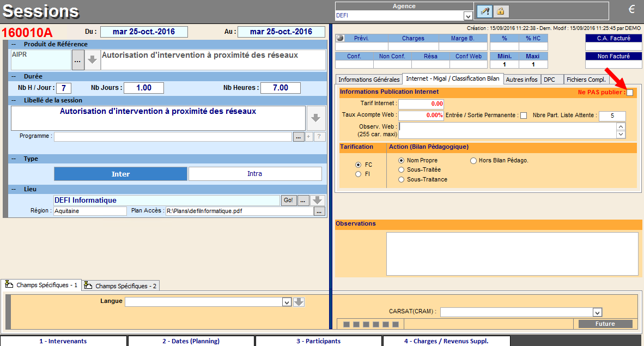
Task: Check the Entrée / Sortie Permanente box
Action: click(x=524, y=116)
